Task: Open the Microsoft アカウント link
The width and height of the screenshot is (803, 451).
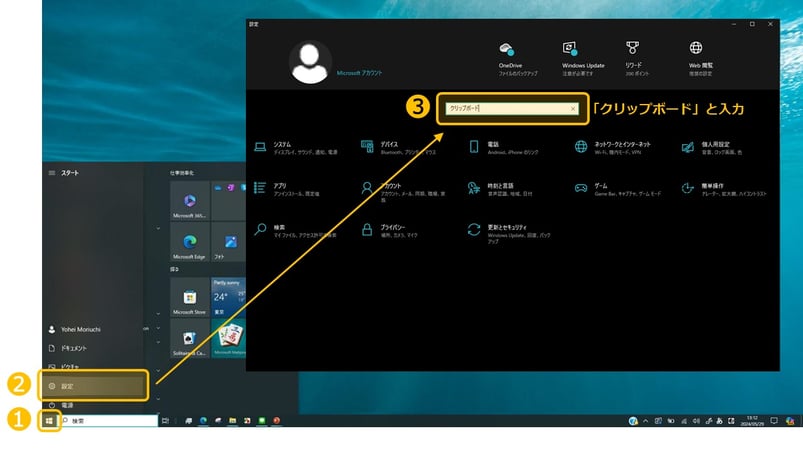Action: pos(359,73)
